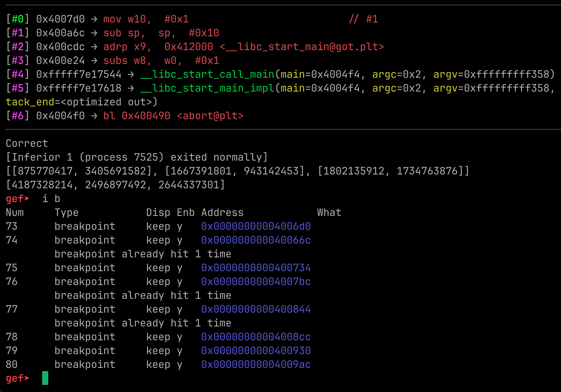Click breakpoint address 0x00000000004008cc
The image size is (561, 392).
pos(256,337)
